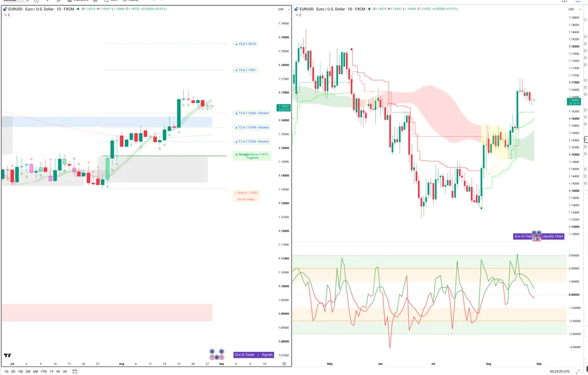Screen dimensions: 588x375
Task: Click the EURUSD flag logo on right chart
Action: click(x=296, y=9)
